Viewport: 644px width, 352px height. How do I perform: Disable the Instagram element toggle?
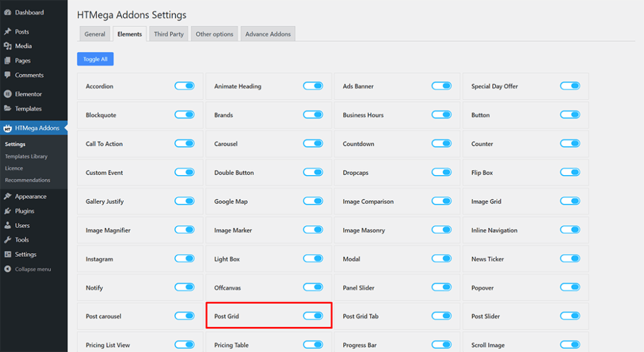click(184, 259)
